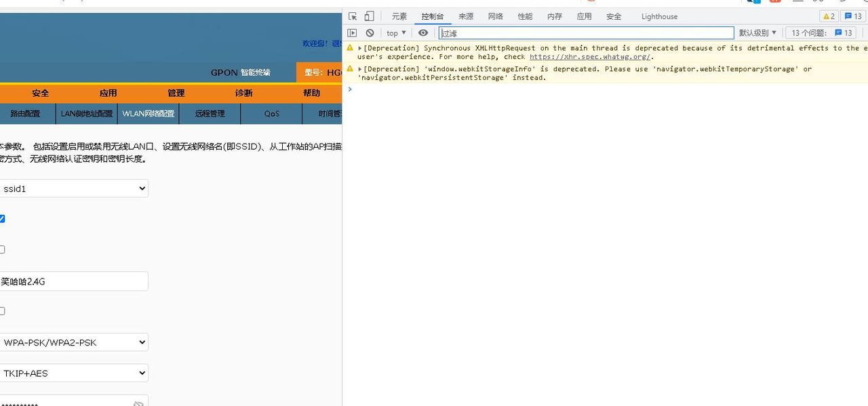Screen dimensions: 868x406
Task: Expand the webkitStorageInfo deprecation message
Action: pyautogui.click(x=360, y=68)
